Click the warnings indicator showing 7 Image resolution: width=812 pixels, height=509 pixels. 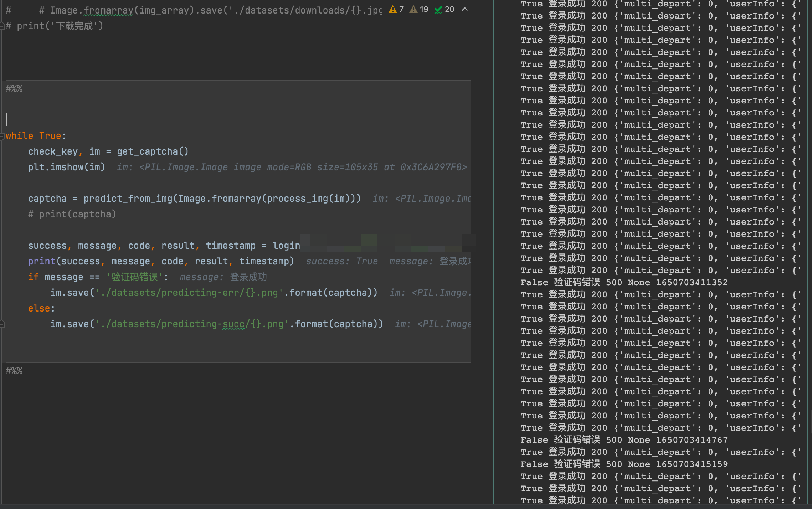396,10
